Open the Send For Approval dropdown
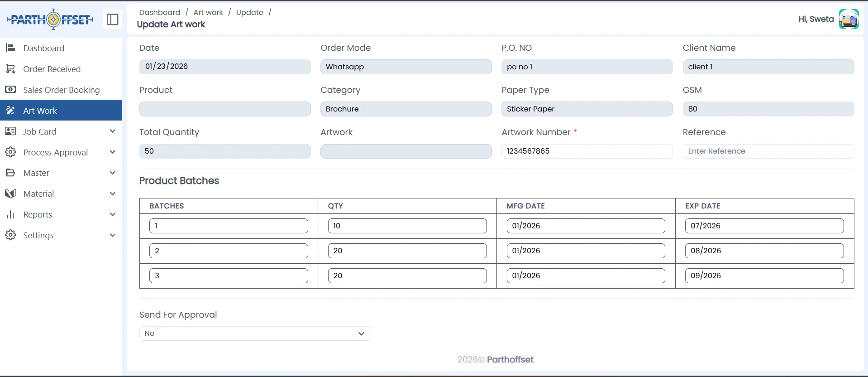This screenshot has height=377, width=868. 255,333
